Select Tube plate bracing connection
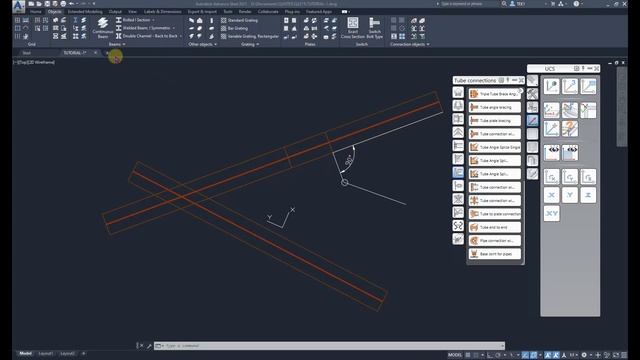This screenshot has width=640, height=360. point(495,120)
